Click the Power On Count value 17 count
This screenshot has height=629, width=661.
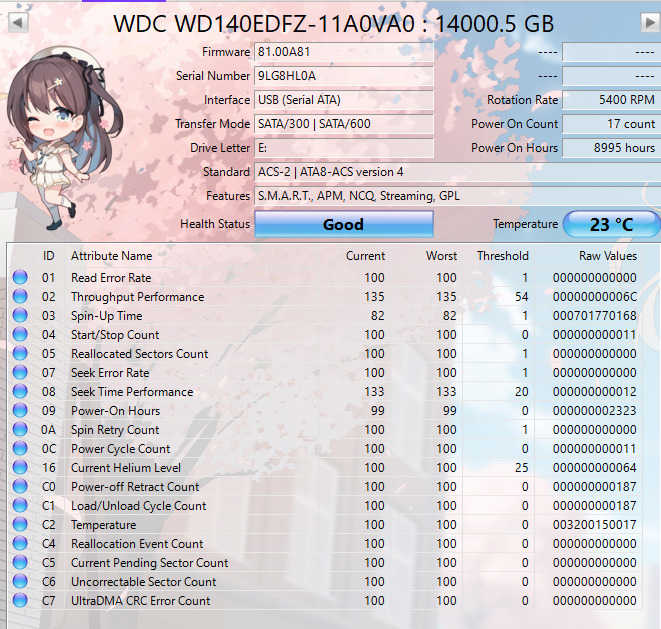coord(611,124)
